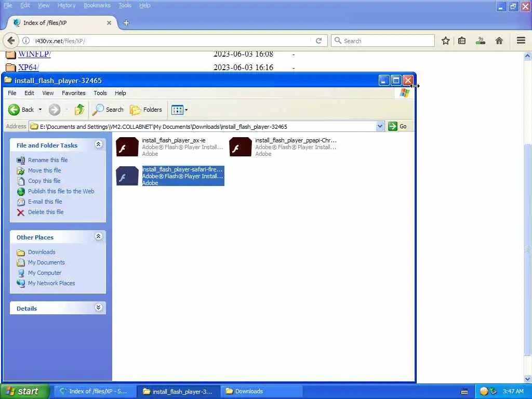Close the Index of /files/XP tab

109,23
